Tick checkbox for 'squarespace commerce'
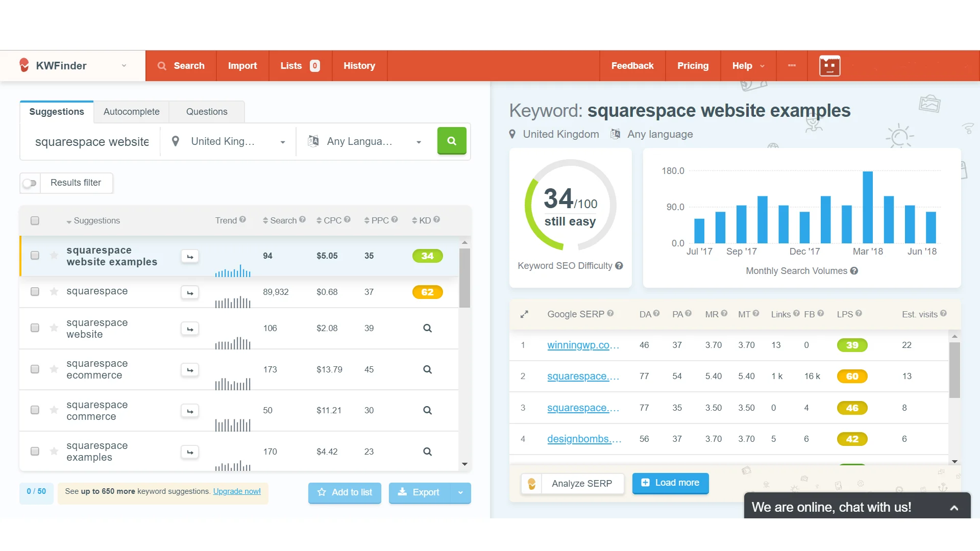980x551 pixels. 35,410
